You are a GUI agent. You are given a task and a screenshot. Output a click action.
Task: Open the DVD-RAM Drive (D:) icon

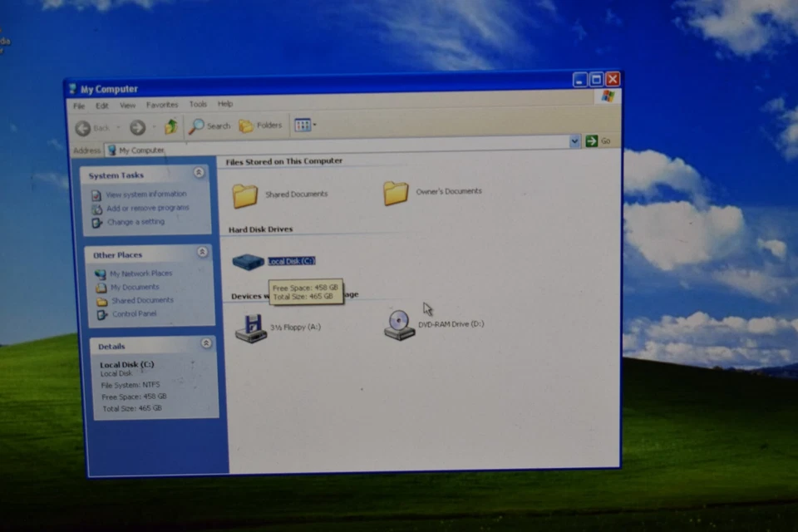point(398,324)
